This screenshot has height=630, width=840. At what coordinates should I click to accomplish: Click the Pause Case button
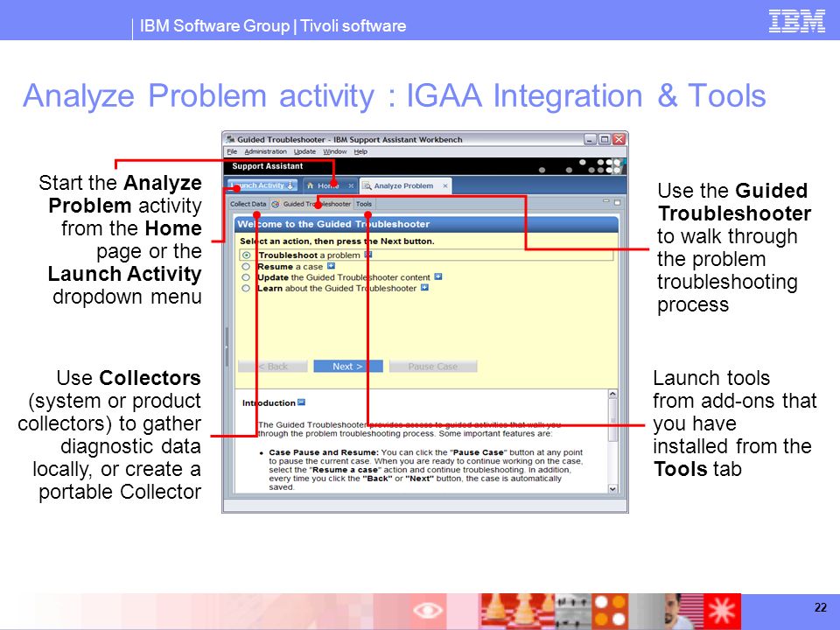433,367
